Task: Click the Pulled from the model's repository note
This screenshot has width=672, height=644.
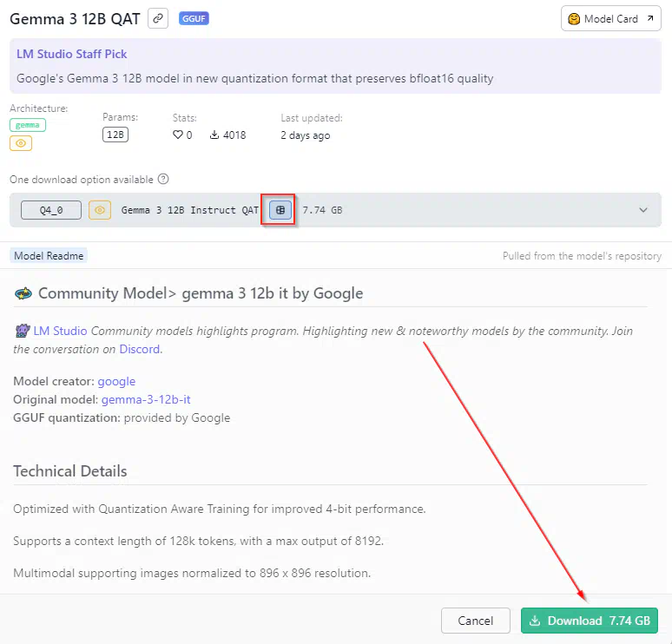Action: click(582, 256)
